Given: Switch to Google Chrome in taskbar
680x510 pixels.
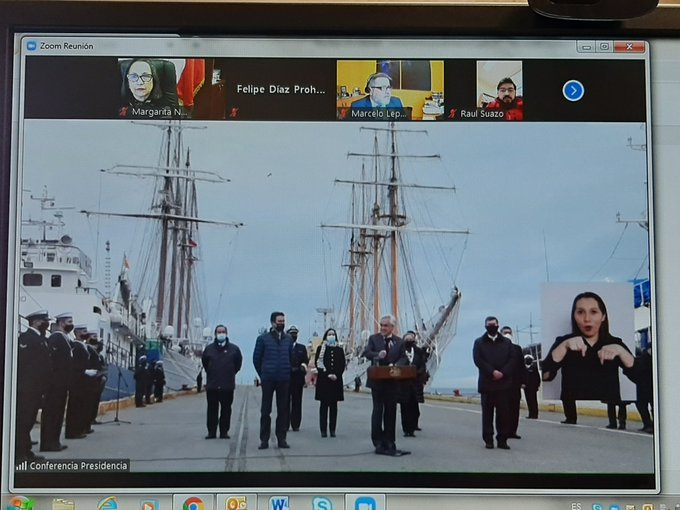Looking at the screenshot, I should 193,503.
